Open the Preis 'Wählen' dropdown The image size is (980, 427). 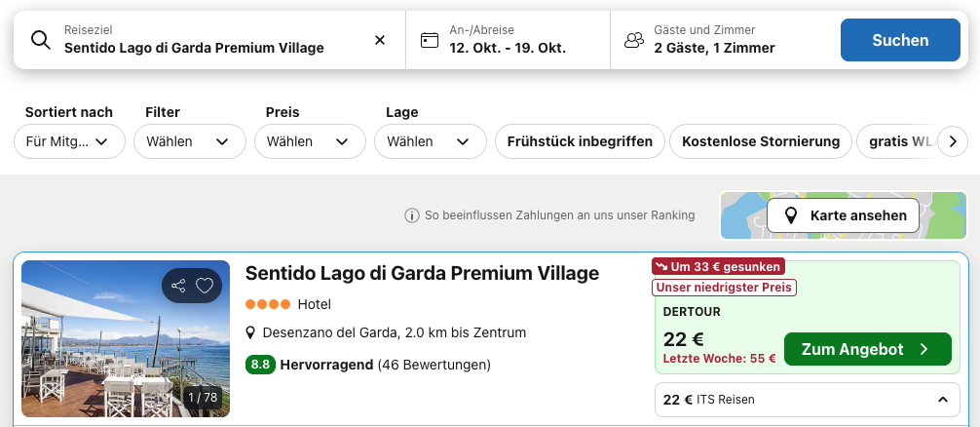[310, 141]
